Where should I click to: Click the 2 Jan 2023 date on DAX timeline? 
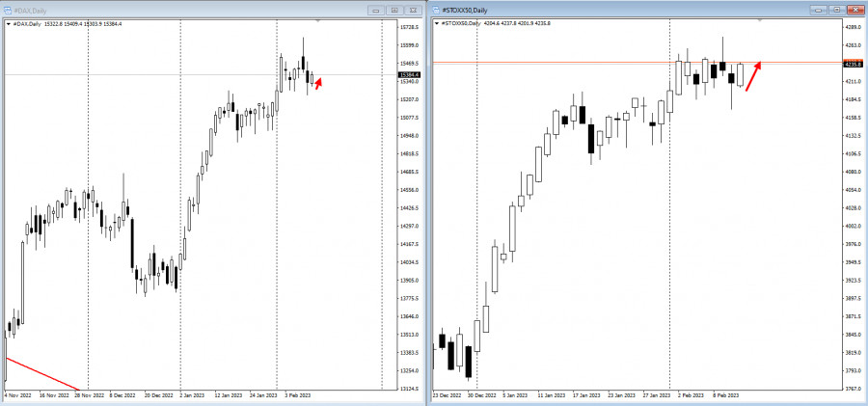tap(191, 395)
